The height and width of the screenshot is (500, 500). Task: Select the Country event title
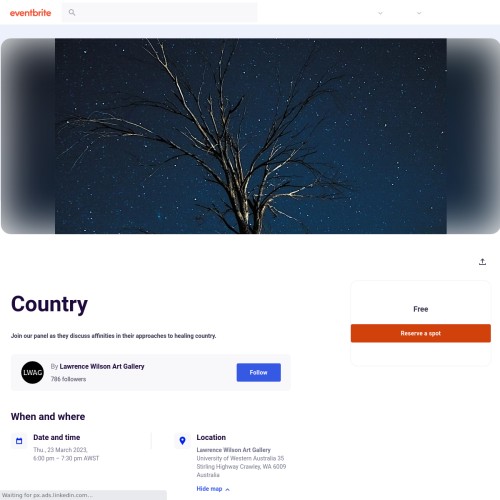49,304
